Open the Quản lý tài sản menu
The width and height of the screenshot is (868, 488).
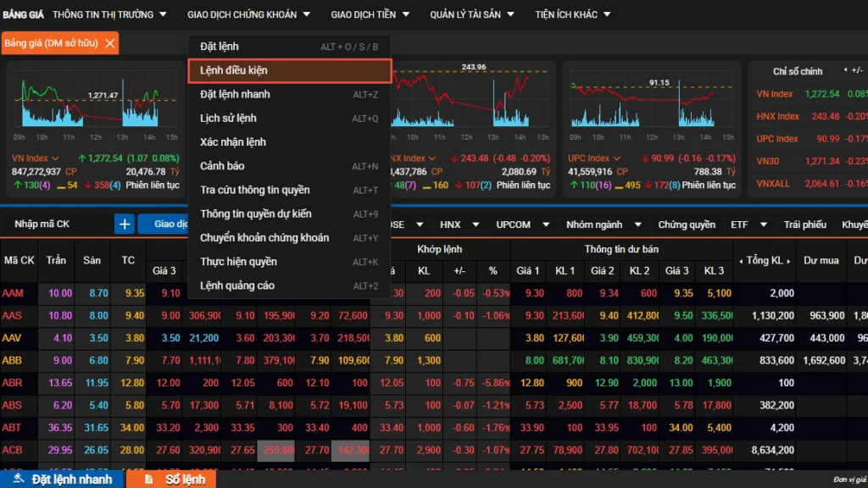point(472,14)
